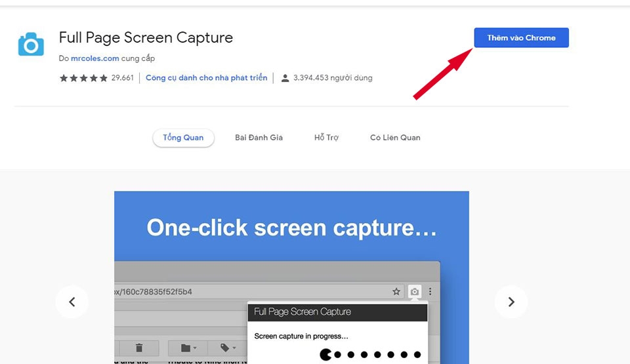Click the three-dot menu in preview image

(430, 292)
